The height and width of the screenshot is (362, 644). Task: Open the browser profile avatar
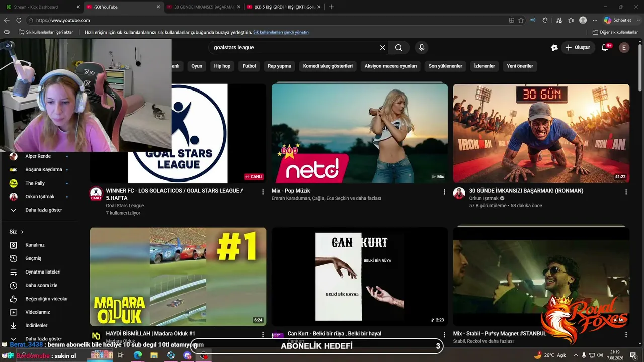tap(583, 20)
